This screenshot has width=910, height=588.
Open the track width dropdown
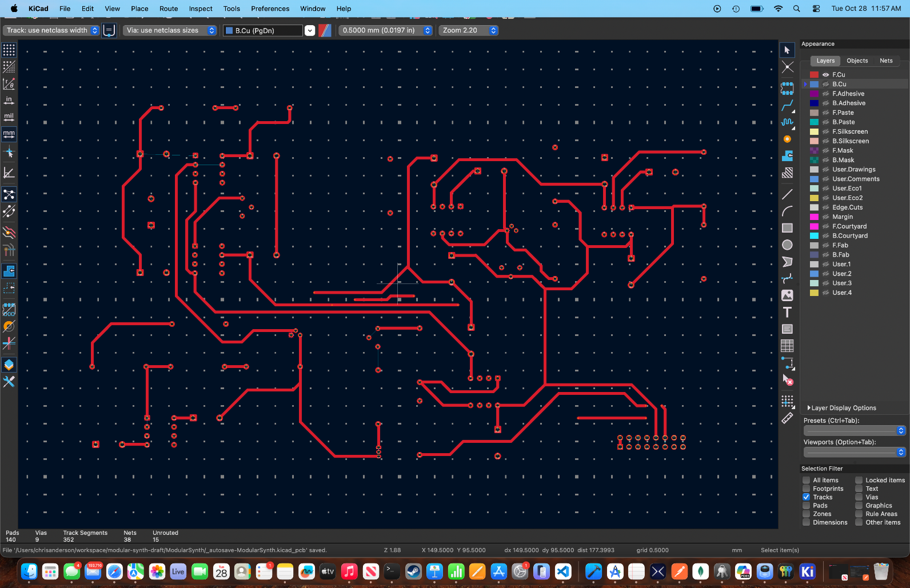51,30
